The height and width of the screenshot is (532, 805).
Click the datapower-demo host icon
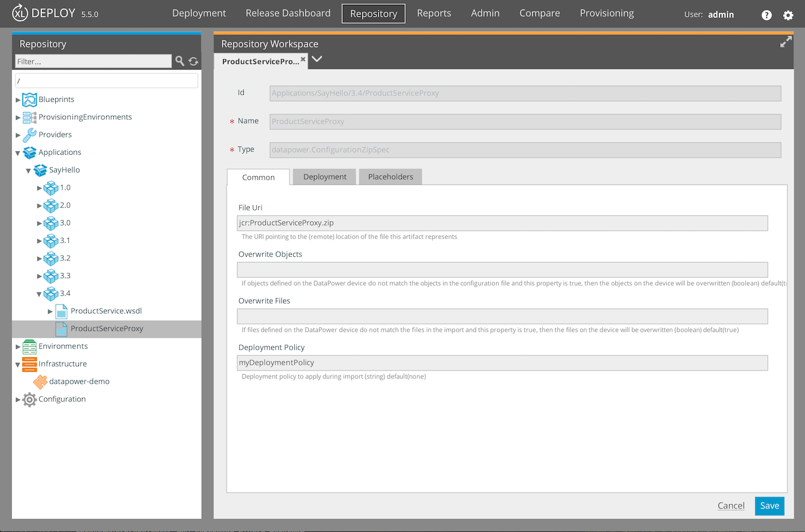coord(40,382)
